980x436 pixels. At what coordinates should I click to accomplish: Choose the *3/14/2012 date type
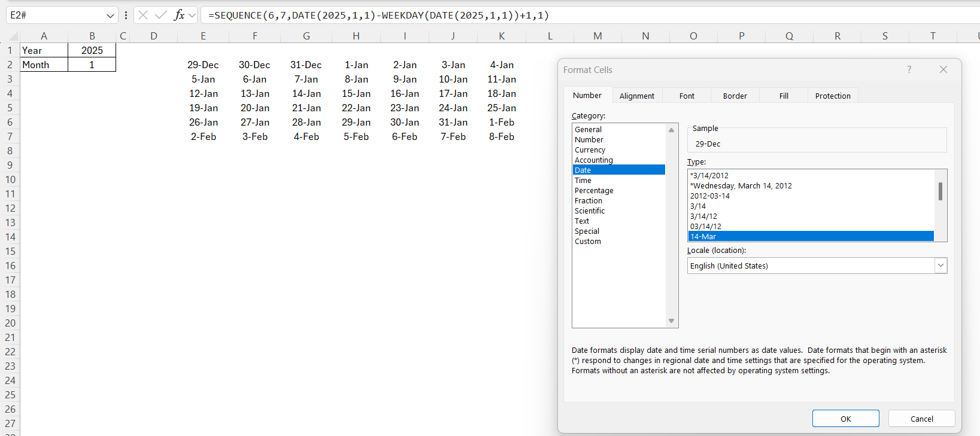(811, 175)
